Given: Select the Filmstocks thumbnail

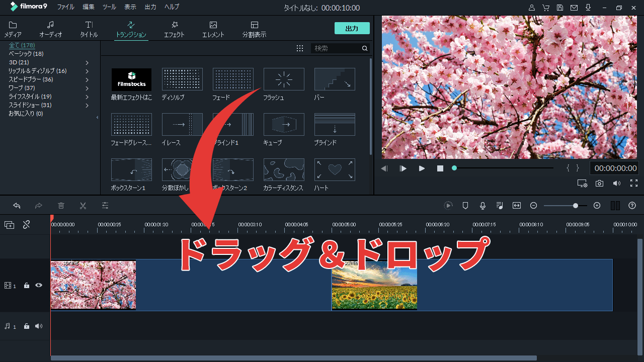Looking at the screenshot, I should tap(131, 79).
